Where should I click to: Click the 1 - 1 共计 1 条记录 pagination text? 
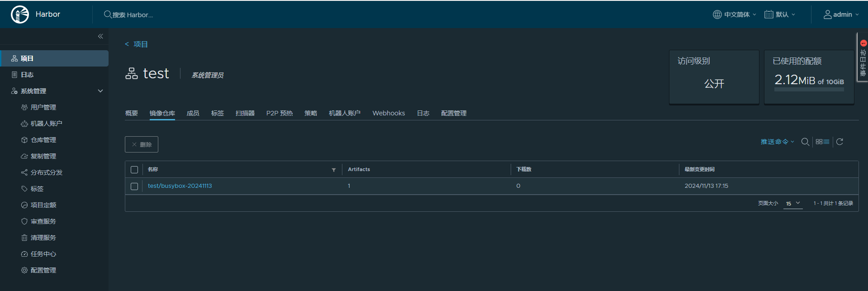point(833,204)
